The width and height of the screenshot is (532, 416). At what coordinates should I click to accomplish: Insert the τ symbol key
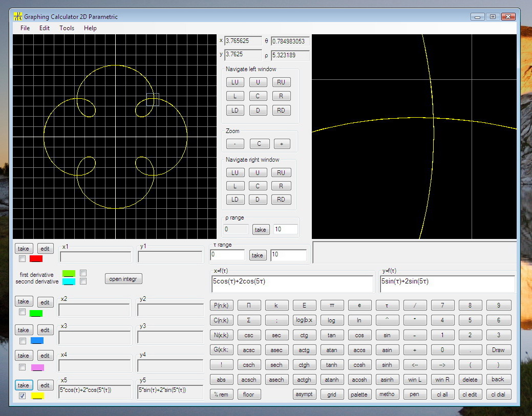click(x=387, y=305)
